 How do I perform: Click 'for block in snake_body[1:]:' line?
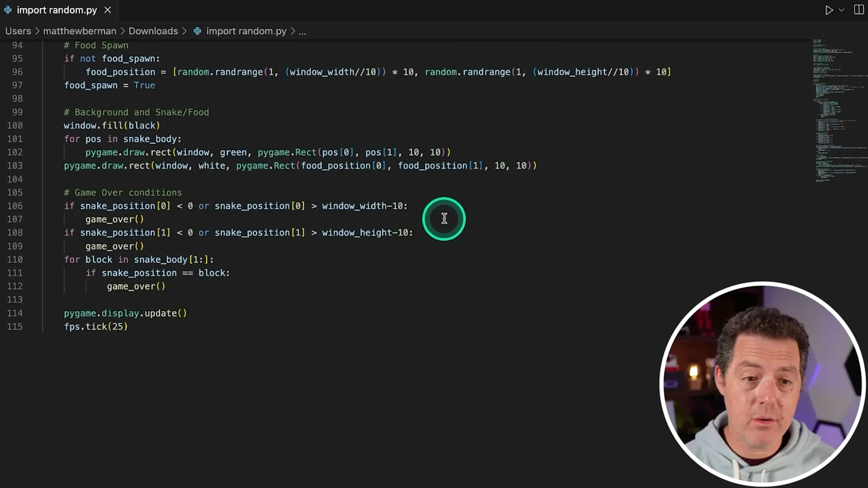coord(139,259)
